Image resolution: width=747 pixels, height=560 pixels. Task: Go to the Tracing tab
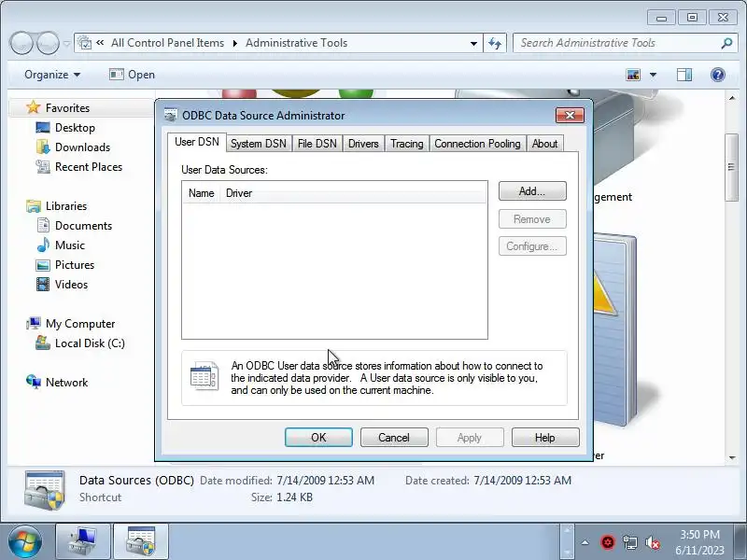pos(407,144)
